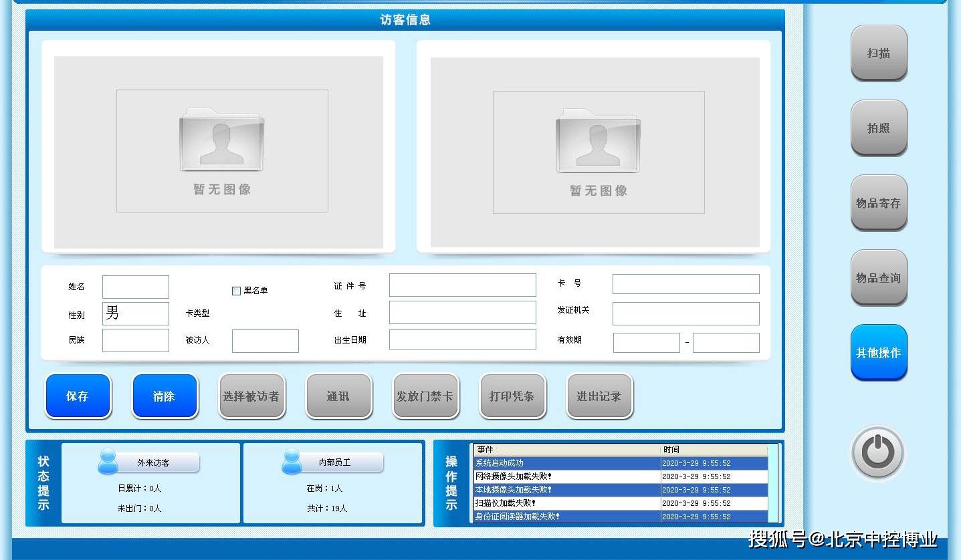Click the 其他操作 (Other Operations) button
The width and height of the screenshot is (961, 560).
click(878, 353)
